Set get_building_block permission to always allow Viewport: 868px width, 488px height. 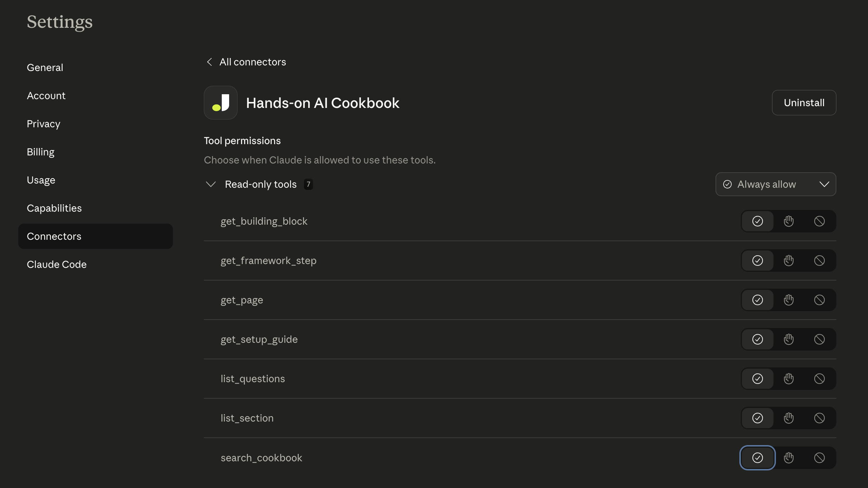(x=757, y=221)
